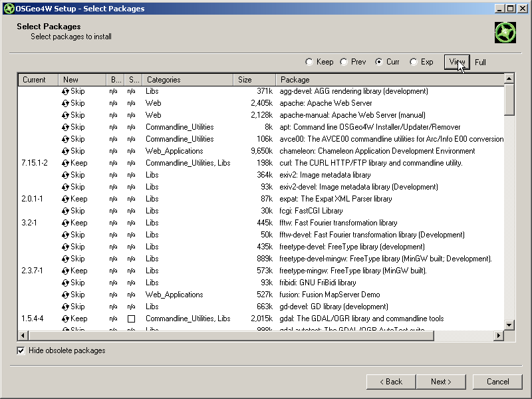Click OSGeo4W title bar icon
Screen dimensions: 532x399
[9, 9]
